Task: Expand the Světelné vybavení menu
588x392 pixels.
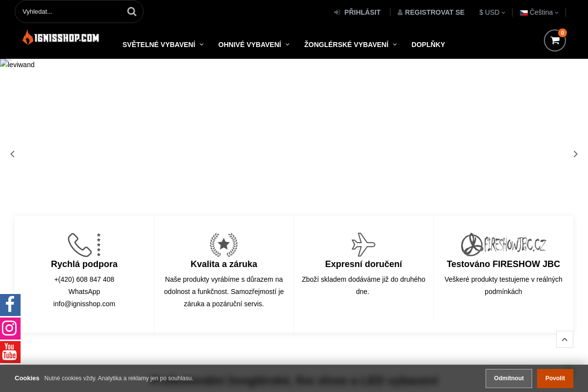Action: coord(163,45)
